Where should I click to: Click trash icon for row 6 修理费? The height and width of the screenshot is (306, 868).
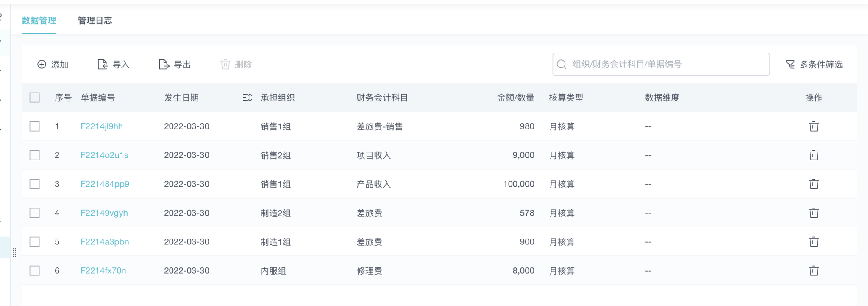[x=814, y=271]
